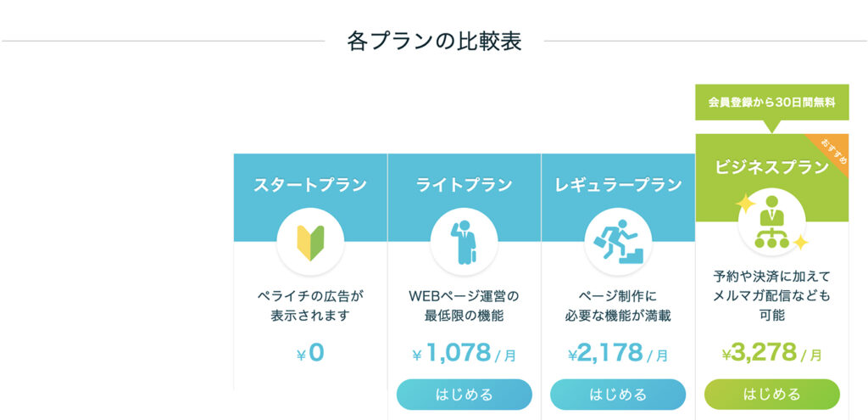This screenshot has height=420, width=868.
Task: Click the beginner leaf icon in スタートプラン
Action: click(x=310, y=242)
